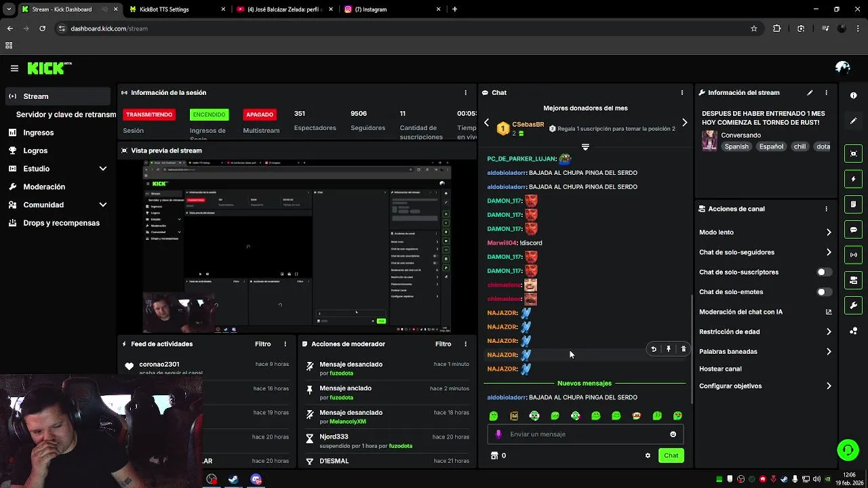This screenshot has width=868, height=488.
Task: Click the green headset support button
Action: coord(847,449)
